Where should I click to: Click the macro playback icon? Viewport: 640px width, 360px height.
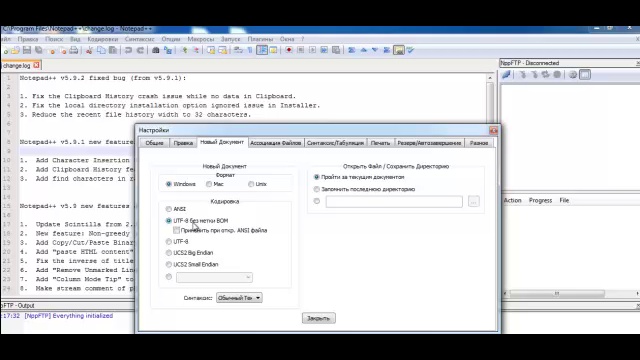point(312,50)
